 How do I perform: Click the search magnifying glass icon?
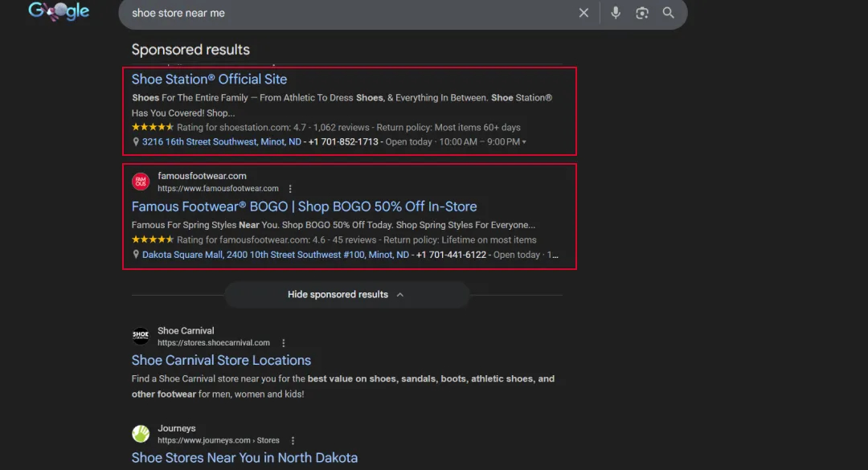(668, 14)
